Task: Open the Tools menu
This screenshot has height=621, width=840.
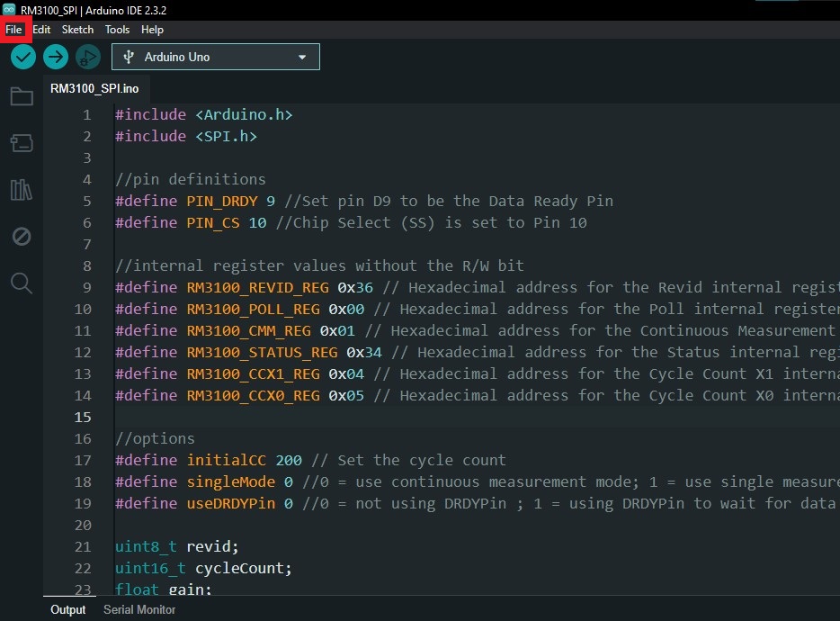Action: [x=117, y=30]
